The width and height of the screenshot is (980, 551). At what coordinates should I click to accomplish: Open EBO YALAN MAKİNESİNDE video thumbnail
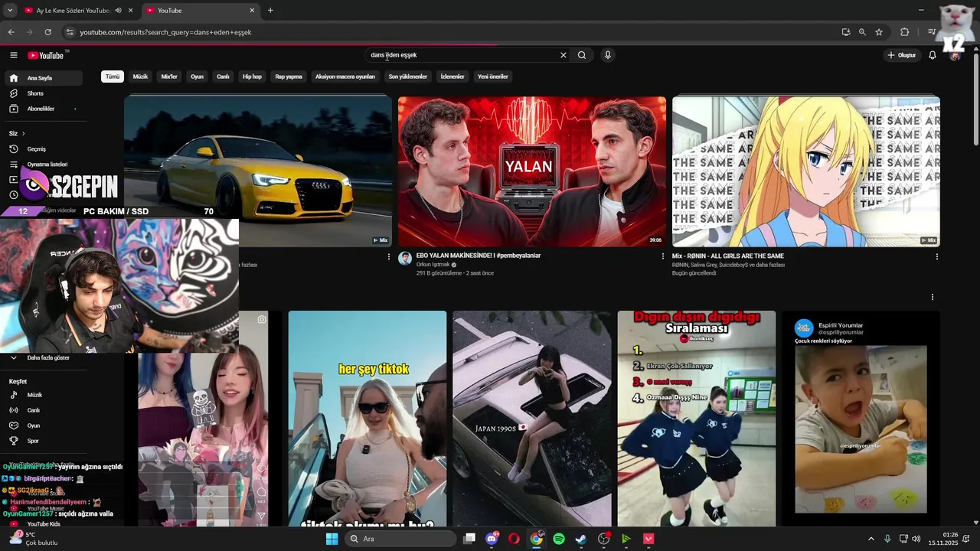[x=531, y=171]
